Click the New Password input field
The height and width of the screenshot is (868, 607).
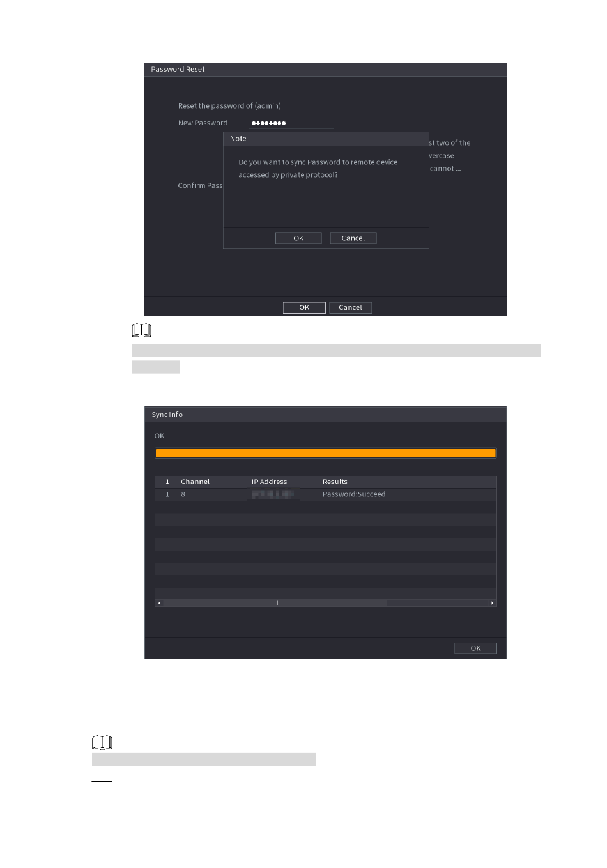[x=291, y=123]
